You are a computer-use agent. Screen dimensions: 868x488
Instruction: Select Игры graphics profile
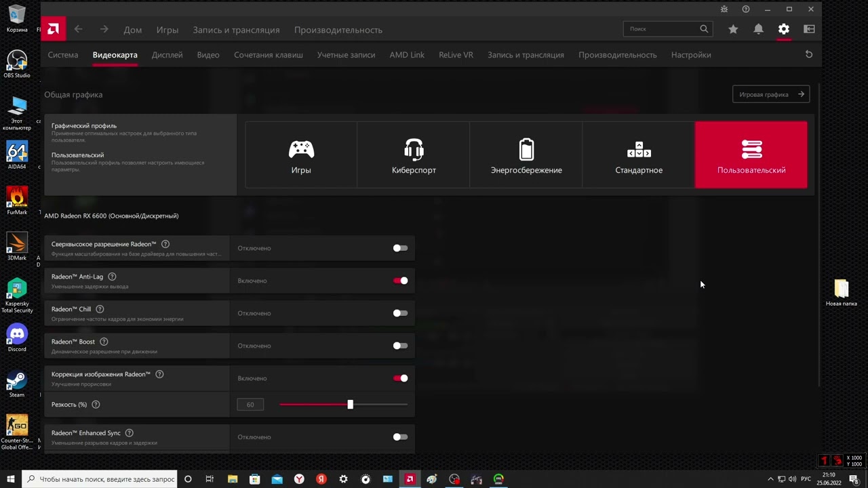tap(301, 155)
